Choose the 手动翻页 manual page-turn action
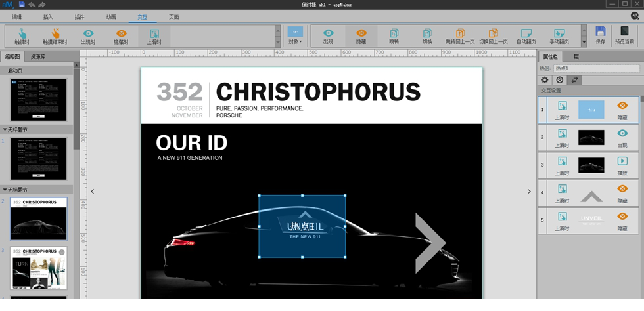This screenshot has width=644, height=311. point(559,36)
